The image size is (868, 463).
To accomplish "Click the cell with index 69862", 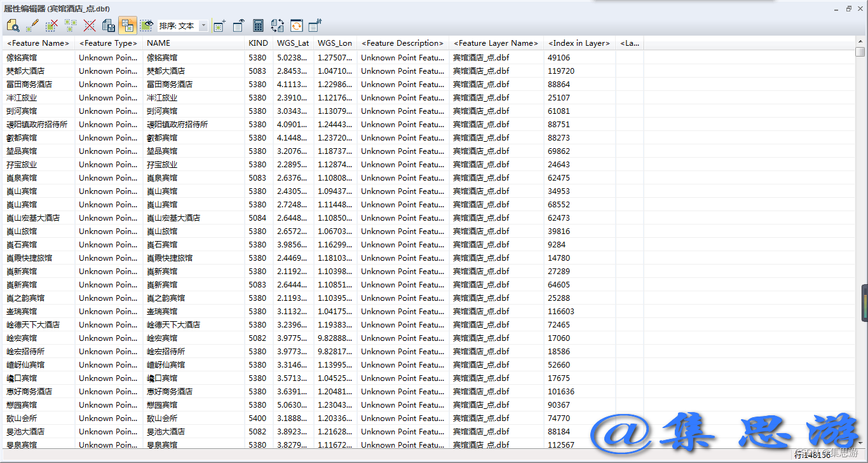I will click(580, 151).
